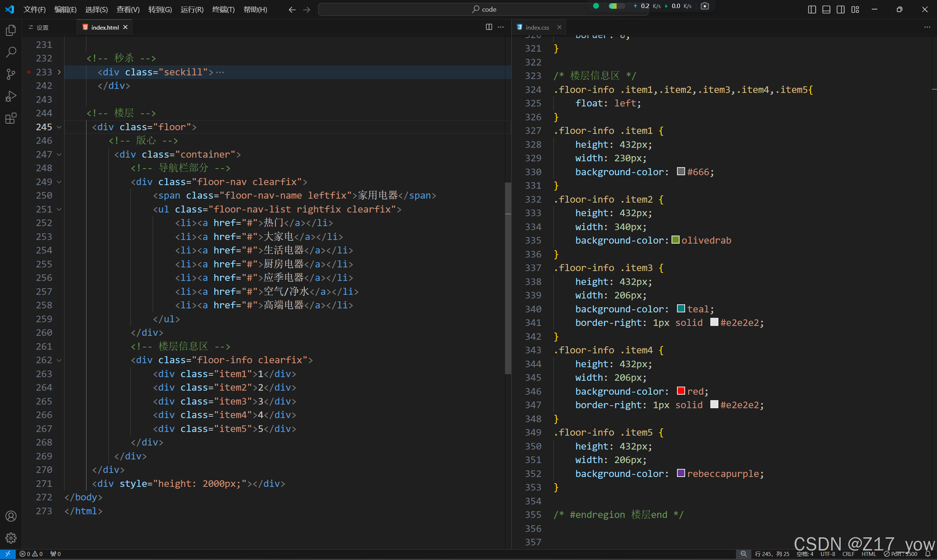Screen dimensions: 937x560
Task: Open the Source Control view
Action: pos(11,74)
